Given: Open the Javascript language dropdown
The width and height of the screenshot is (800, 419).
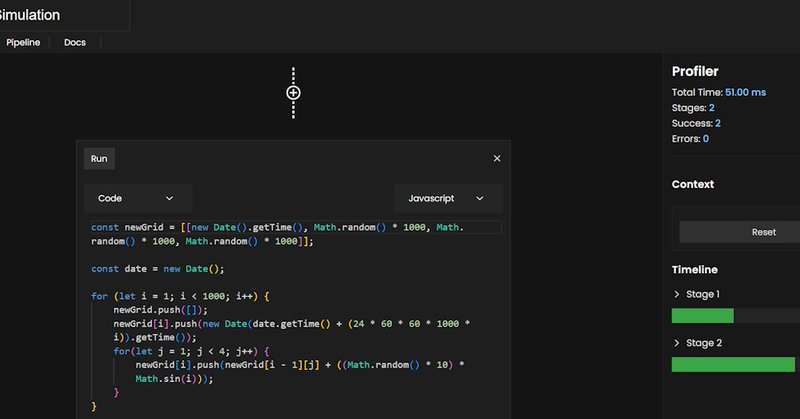Looking at the screenshot, I should point(448,199).
